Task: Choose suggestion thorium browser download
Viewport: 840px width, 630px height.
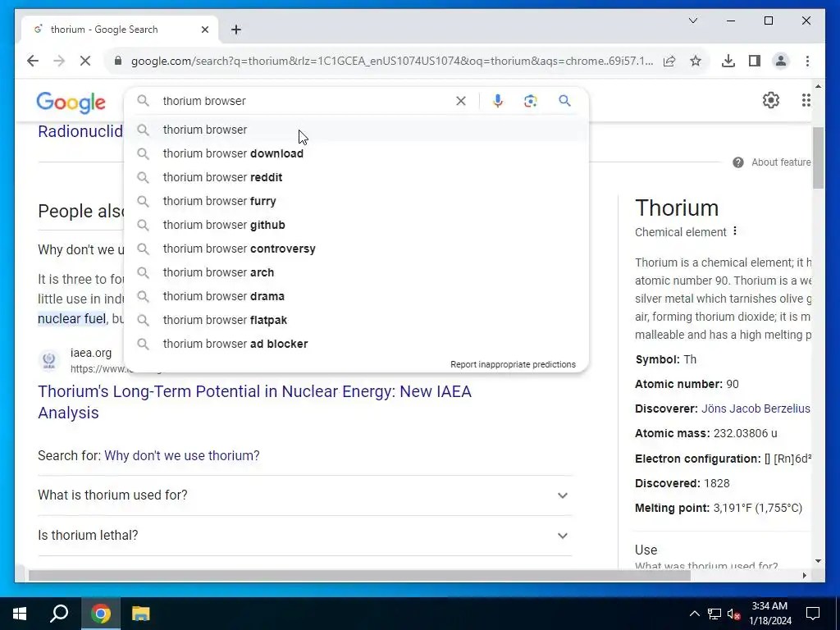Action: tap(356, 153)
